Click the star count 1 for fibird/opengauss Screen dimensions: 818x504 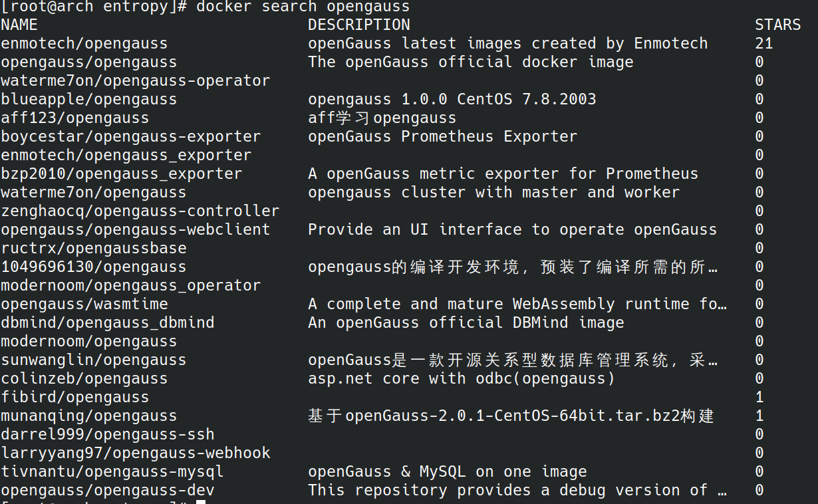(x=759, y=398)
